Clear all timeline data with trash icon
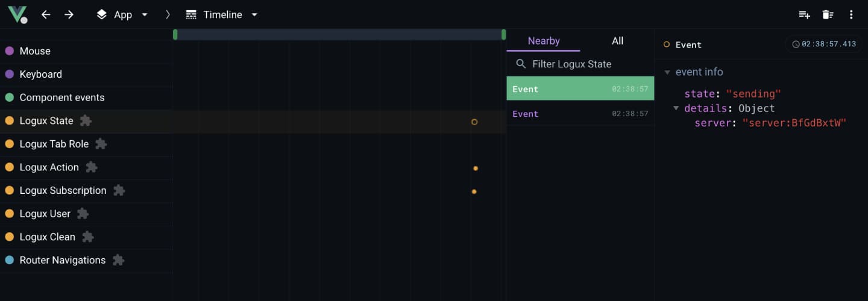868x301 pixels. (x=828, y=14)
